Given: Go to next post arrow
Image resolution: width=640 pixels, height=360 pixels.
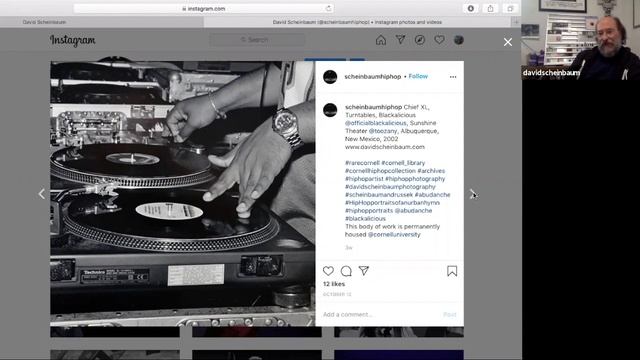Looking at the screenshot, I should tap(472, 194).
